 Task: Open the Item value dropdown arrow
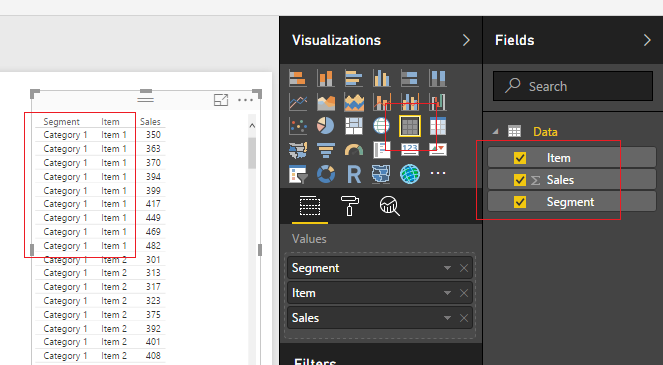tap(447, 293)
